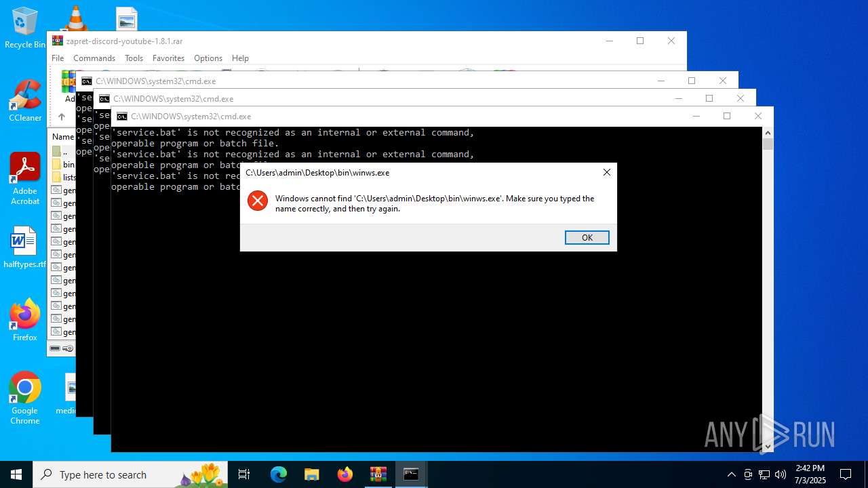The width and height of the screenshot is (868, 488).
Task: Sort WinRAR list by Name column header
Action: 63,136
